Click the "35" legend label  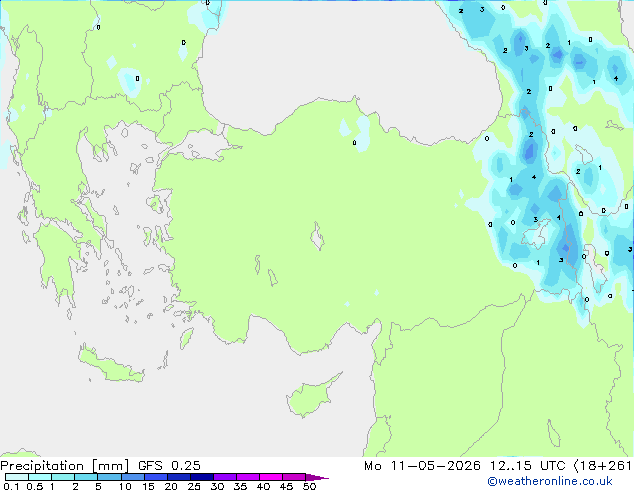click(240, 486)
